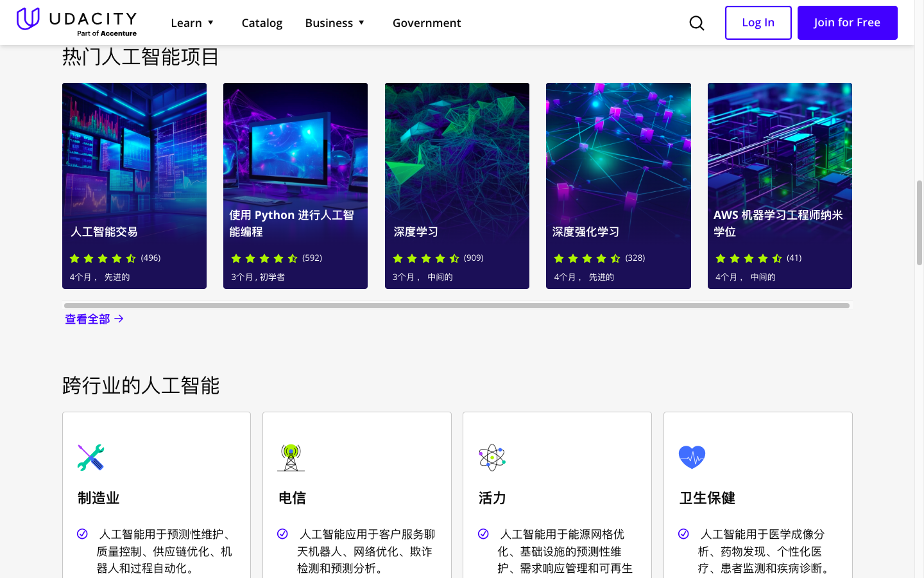Click the 人工智能用于医学成像分析 description text
The image size is (924, 578).
[766, 551]
